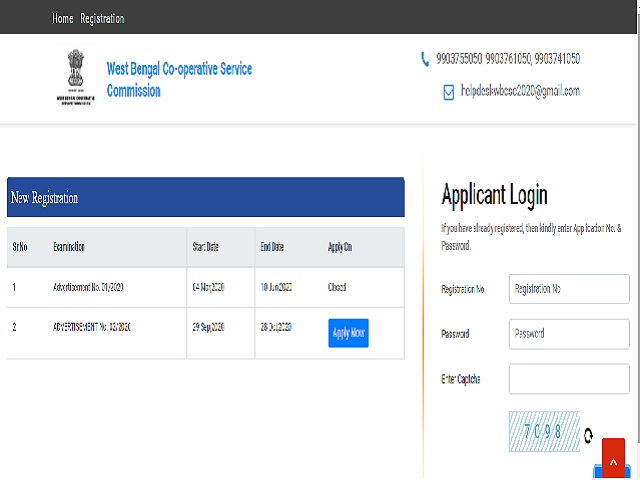Click into the Password field
This screenshot has height=480, width=640.
(568, 334)
